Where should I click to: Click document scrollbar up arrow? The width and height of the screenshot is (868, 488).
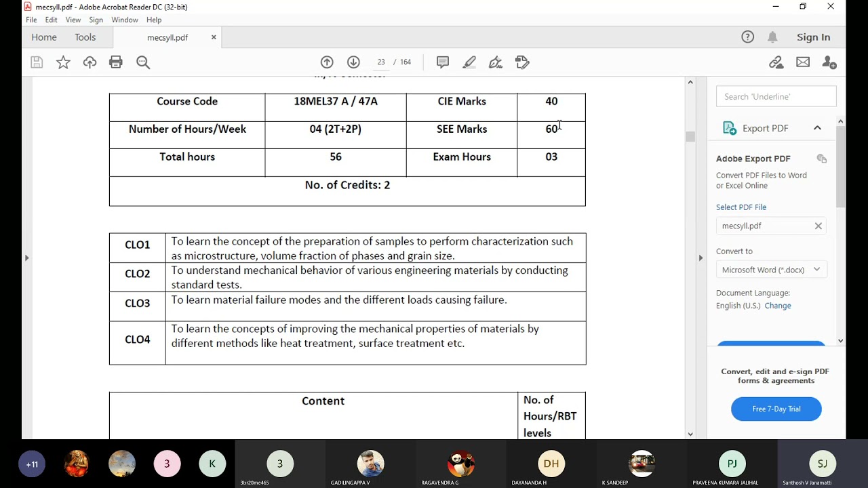[x=690, y=82]
